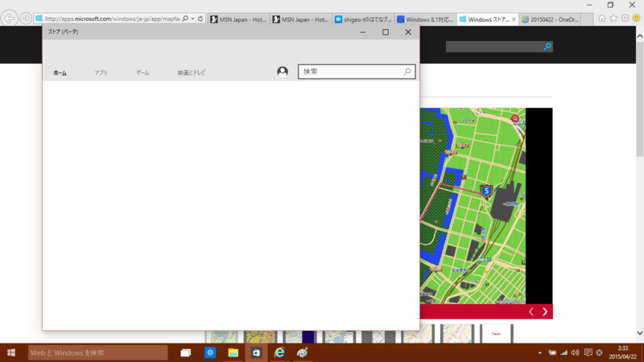Image resolution: width=644 pixels, height=362 pixels.
Task: Minimize the ストア (ベータ) window
Action: pyautogui.click(x=363, y=32)
